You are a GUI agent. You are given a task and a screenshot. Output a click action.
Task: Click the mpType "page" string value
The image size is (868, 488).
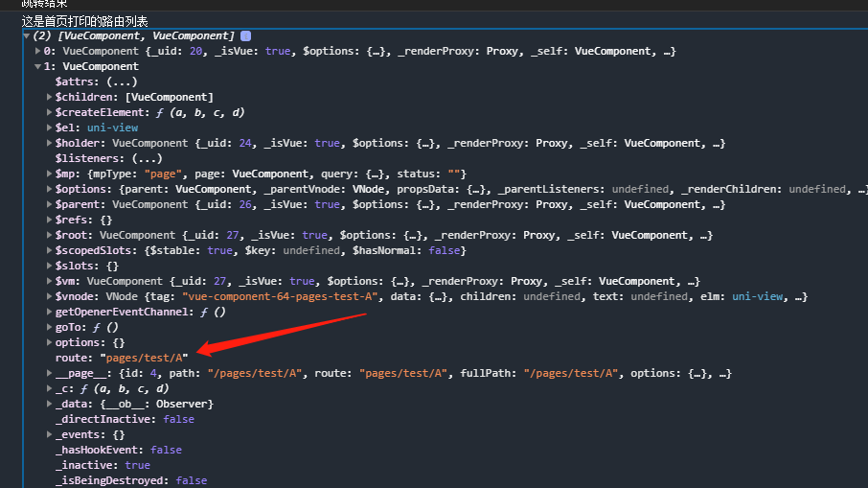163,174
